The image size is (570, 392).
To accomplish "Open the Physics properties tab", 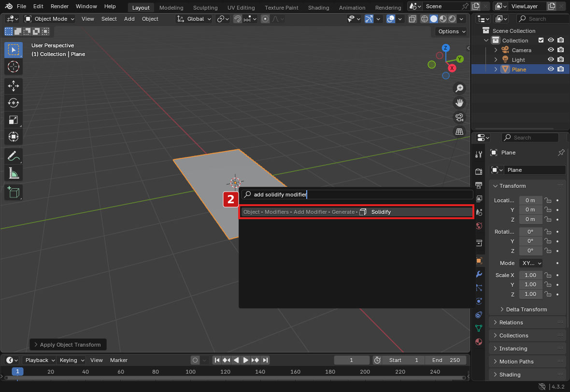I will (479, 301).
